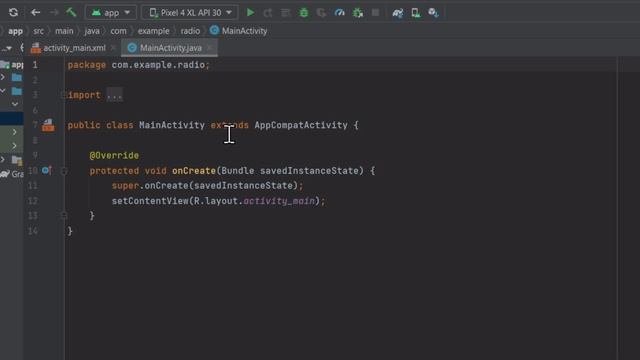Image resolution: width=640 pixels, height=360 pixels.
Task: Open the AVD Manager device icon
Action: tap(416, 13)
